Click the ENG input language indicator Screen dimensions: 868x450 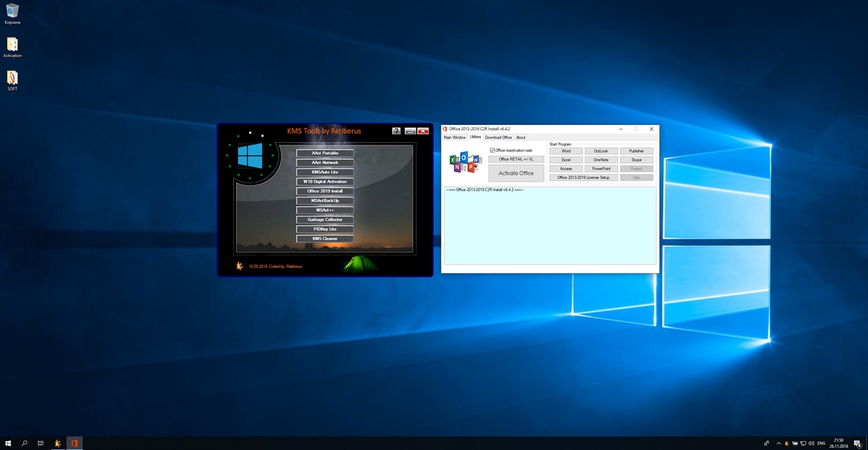(821, 443)
